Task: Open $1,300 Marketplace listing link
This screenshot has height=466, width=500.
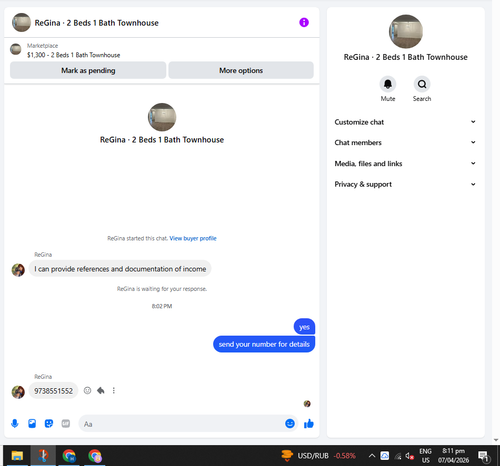Action: click(x=74, y=55)
